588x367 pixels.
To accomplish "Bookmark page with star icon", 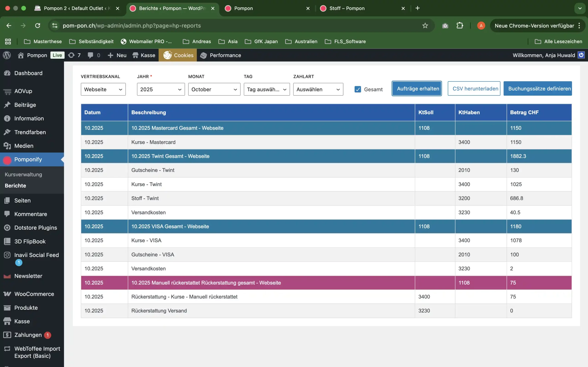I will pos(425,25).
